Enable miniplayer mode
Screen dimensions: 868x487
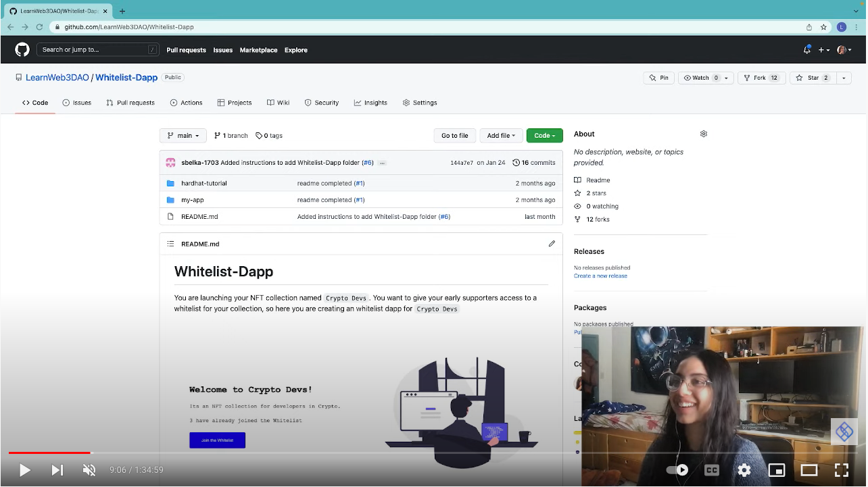[x=777, y=470]
